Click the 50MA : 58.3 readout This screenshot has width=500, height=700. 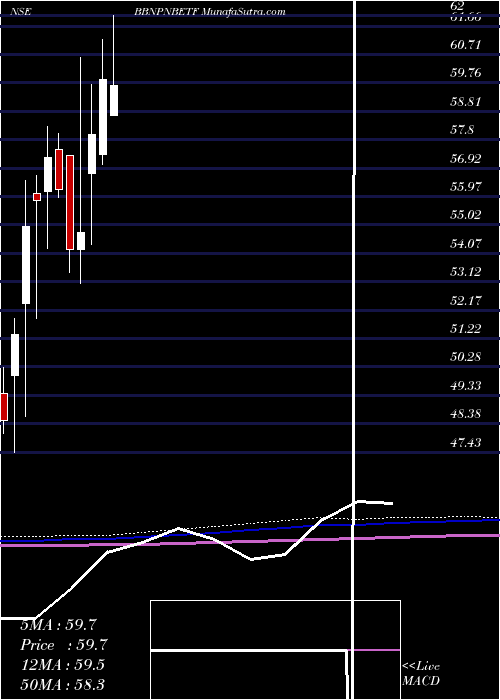pyautogui.click(x=62, y=684)
